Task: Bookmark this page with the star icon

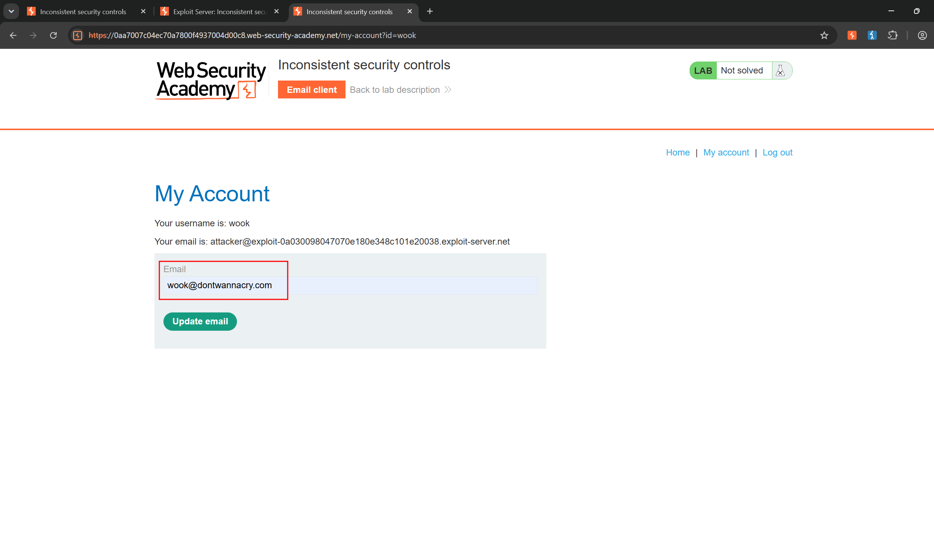Action: [x=824, y=35]
